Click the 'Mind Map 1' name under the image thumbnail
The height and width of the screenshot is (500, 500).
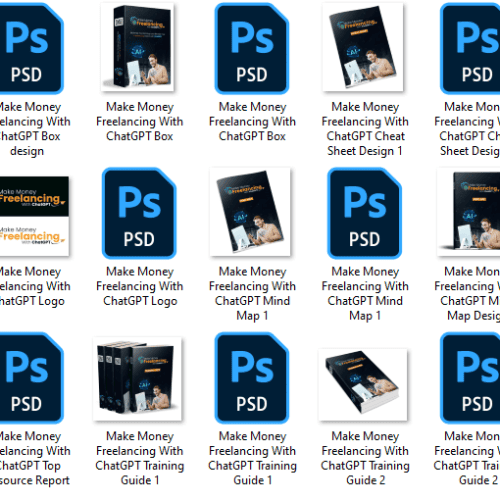252,294
